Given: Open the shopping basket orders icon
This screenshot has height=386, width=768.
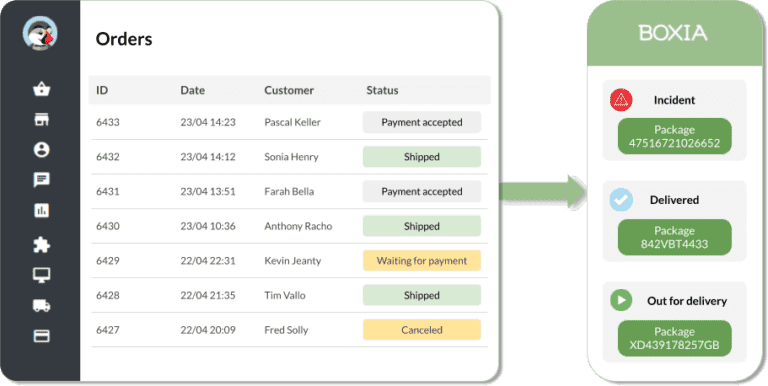Looking at the screenshot, I should click(x=42, y=89).
